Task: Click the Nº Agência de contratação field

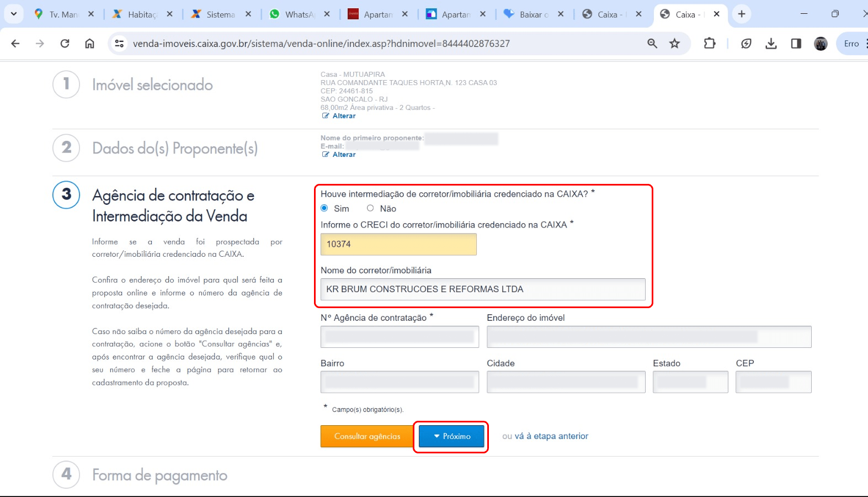Action: [x=400, y=337]
